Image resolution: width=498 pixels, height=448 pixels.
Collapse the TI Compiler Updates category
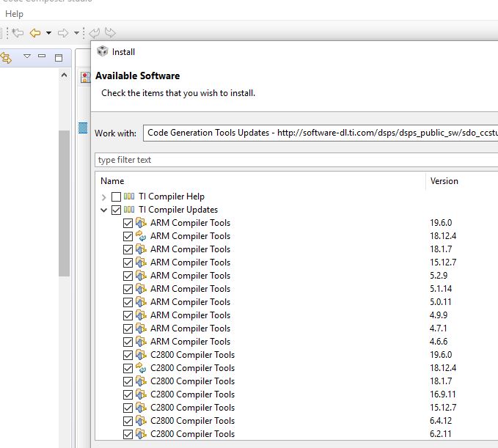103,210
